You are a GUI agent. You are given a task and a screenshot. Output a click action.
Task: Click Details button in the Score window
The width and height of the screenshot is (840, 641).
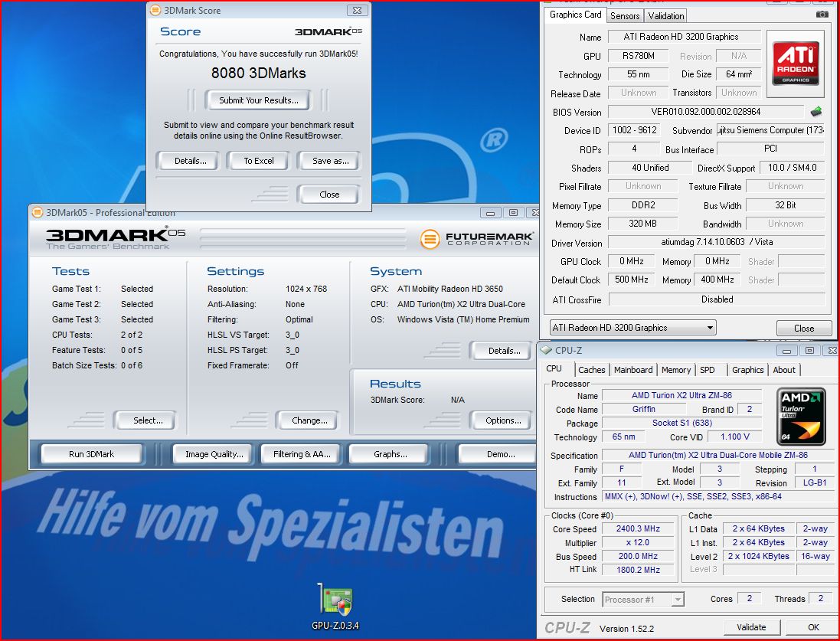(190, 161)
